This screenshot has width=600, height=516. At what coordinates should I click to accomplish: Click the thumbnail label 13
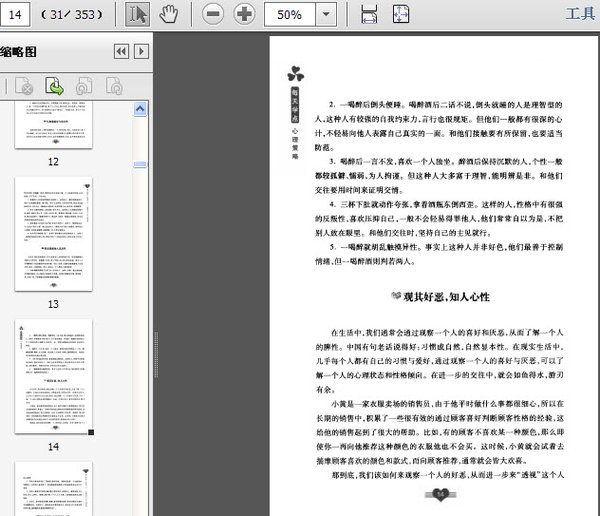53,304
